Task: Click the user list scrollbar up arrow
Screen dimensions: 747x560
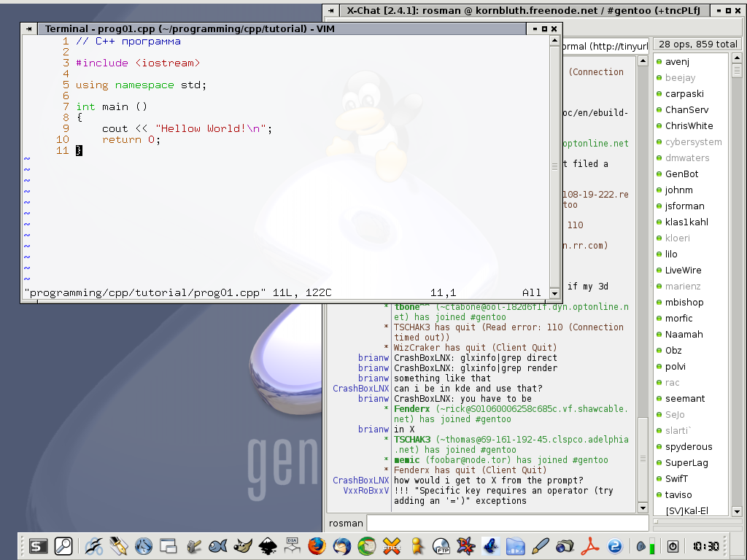Action: [x=737, y=58]
